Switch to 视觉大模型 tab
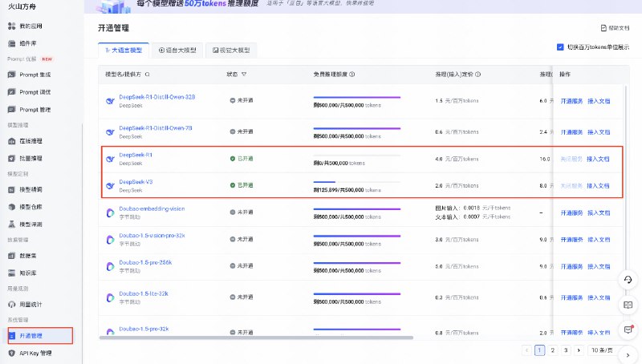Screen dimensions: 642x364 pos(231,51)
